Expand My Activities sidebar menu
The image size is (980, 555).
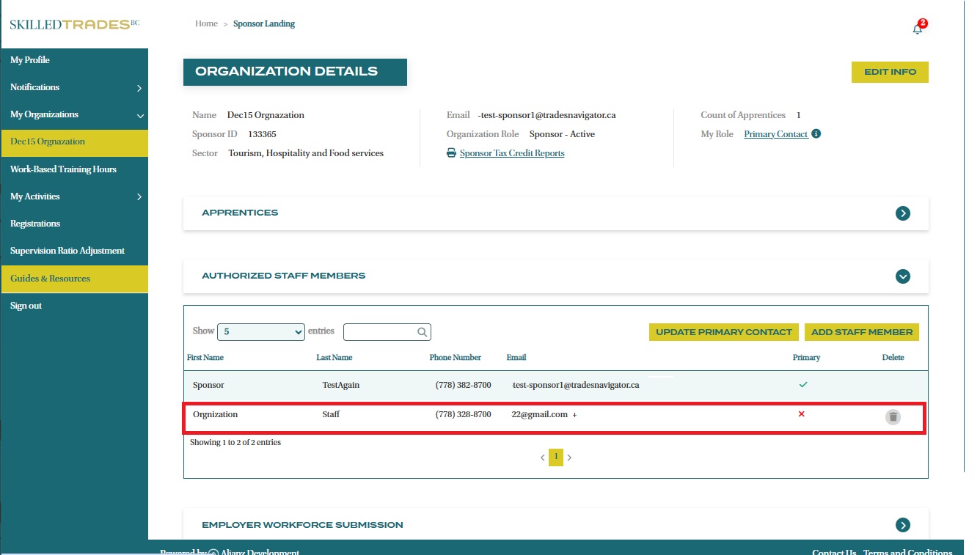click(139, 196)
